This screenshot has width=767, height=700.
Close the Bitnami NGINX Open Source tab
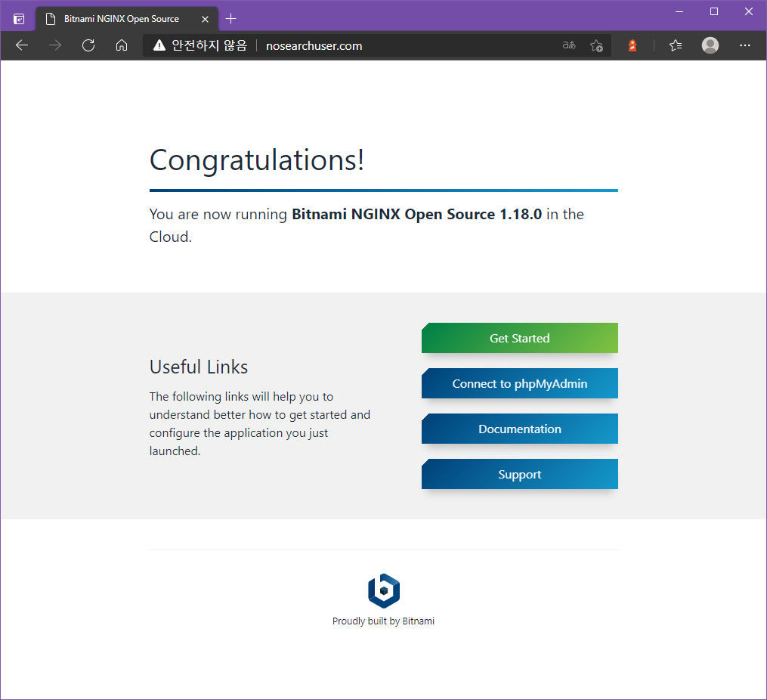(x=205, y=19)
